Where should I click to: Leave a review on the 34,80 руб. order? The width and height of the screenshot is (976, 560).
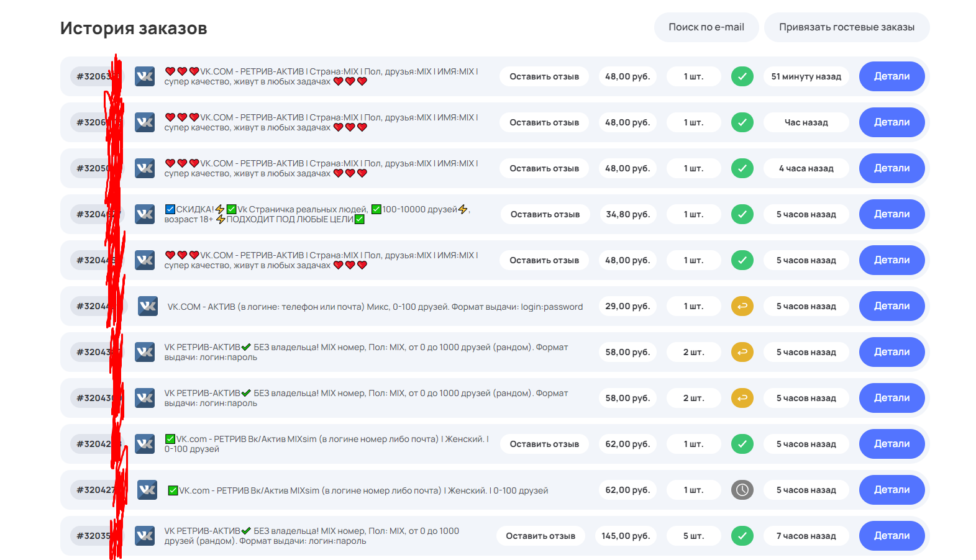point(545,214)
